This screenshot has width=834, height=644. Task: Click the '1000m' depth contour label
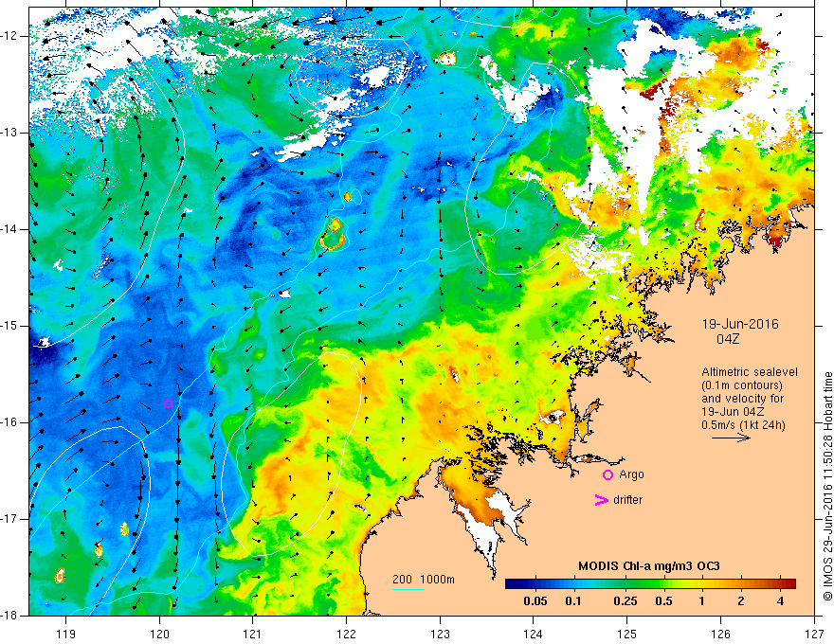click(437, 580)
